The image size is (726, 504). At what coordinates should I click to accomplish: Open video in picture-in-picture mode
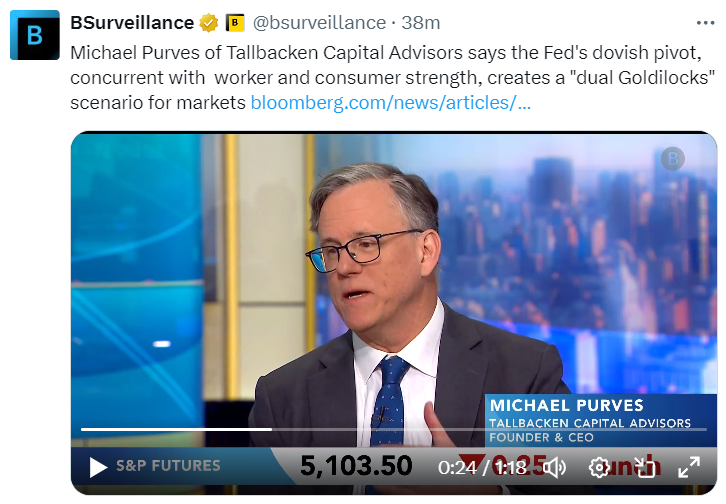click(643, 466)
